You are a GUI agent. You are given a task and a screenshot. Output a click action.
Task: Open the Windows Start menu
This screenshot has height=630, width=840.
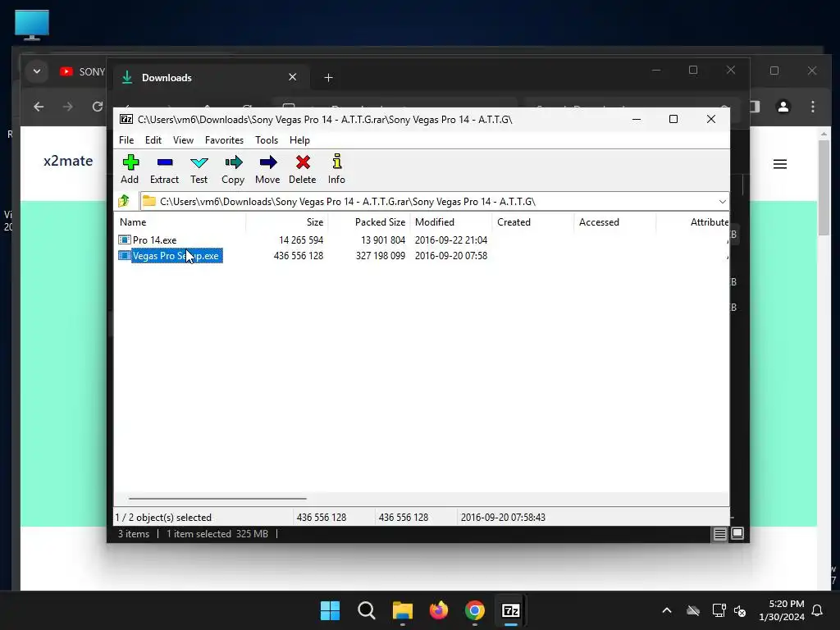(330, 610)
